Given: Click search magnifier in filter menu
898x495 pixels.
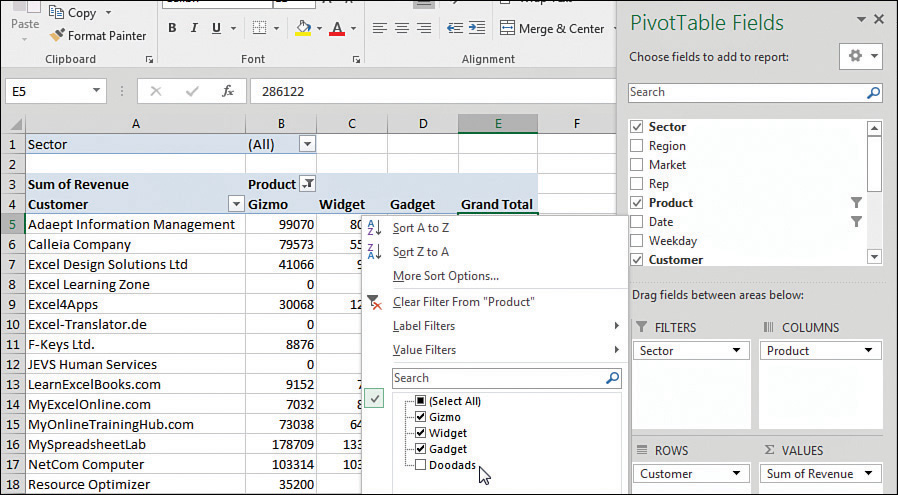Looking at the screenshot, I should pos(612,378).
